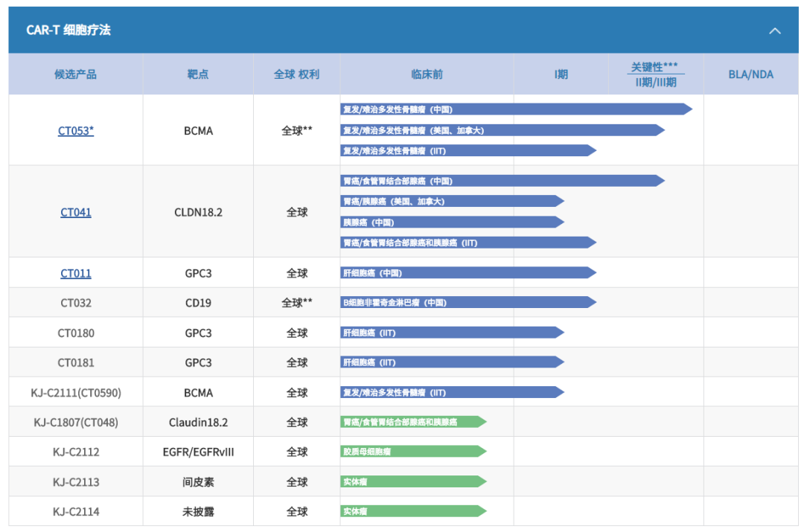This screenshot has width=804, height=532.
Task: Select the CT011 肝细胞癌 (中国) progress bar
Action: [467, 273]
